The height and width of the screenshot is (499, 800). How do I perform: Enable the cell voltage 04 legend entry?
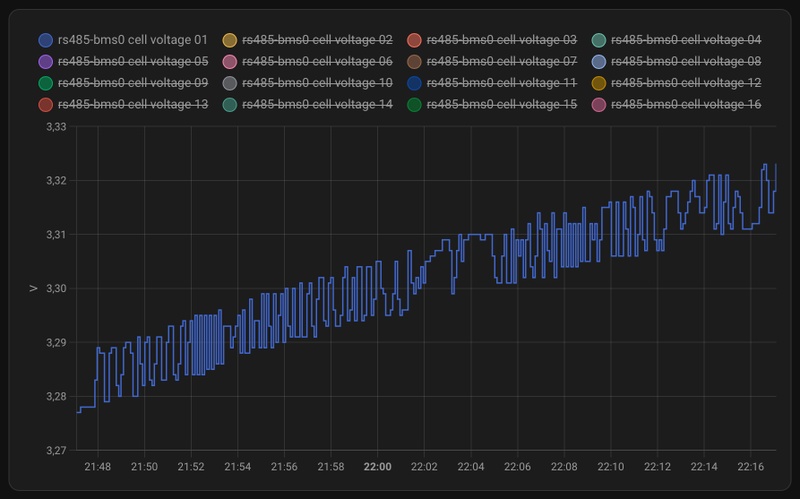tap(677, 40)
